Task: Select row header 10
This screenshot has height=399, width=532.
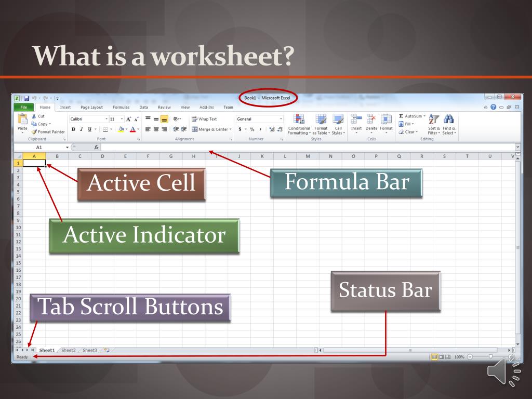Action: click(x=18, y=228)
